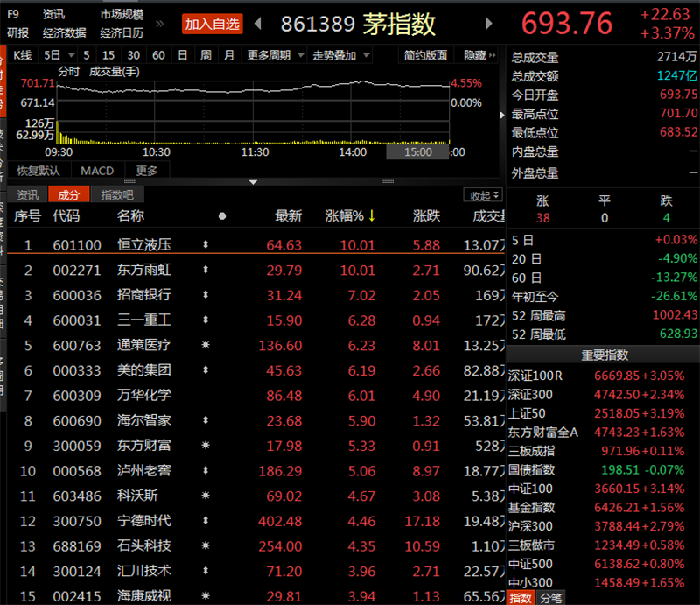Image resolution: width=700 pixels, height=605 pixels.
Task: Open 经济数据 menu item
Action: coord(64,32)
